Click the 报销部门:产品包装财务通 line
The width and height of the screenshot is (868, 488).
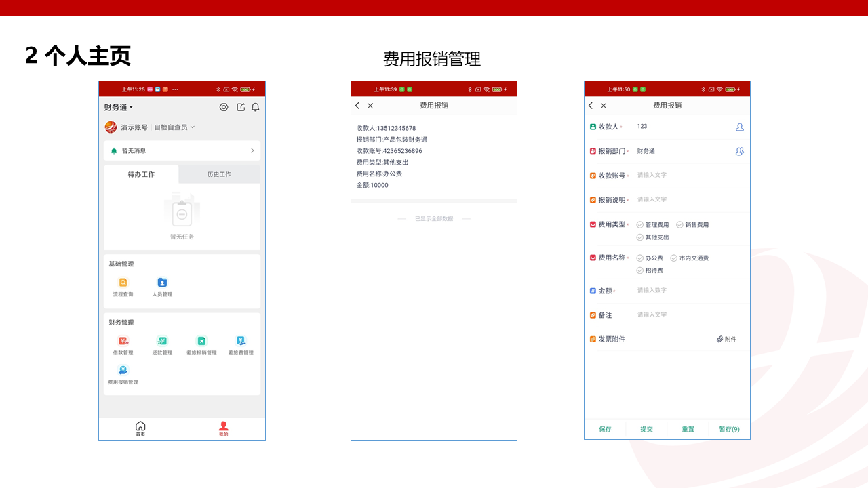392,140
